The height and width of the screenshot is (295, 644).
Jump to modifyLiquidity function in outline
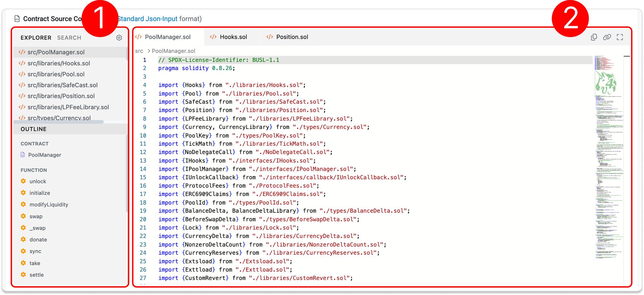(x=49, y=204)
